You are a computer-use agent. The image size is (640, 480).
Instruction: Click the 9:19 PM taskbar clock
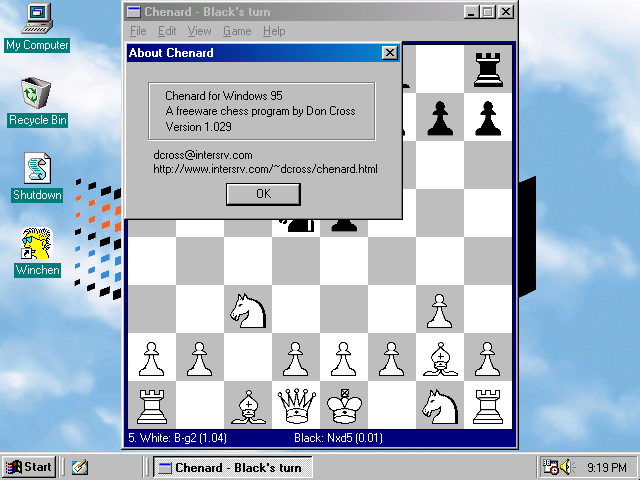point(607,467)
